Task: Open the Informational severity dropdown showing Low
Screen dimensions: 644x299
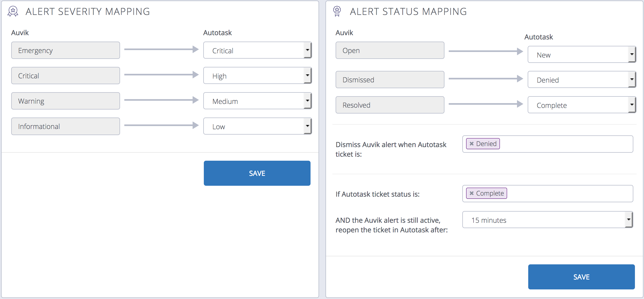Action: (257, 126)
